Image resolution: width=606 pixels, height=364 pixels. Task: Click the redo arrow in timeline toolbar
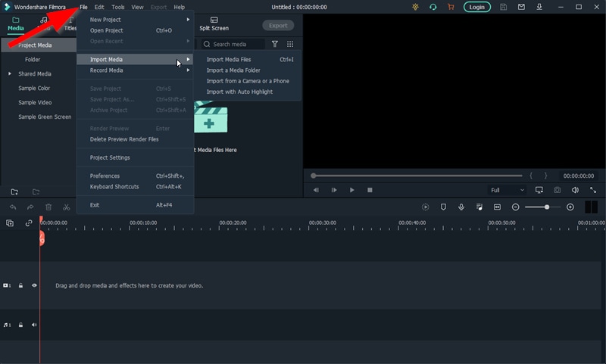[30, 207]
